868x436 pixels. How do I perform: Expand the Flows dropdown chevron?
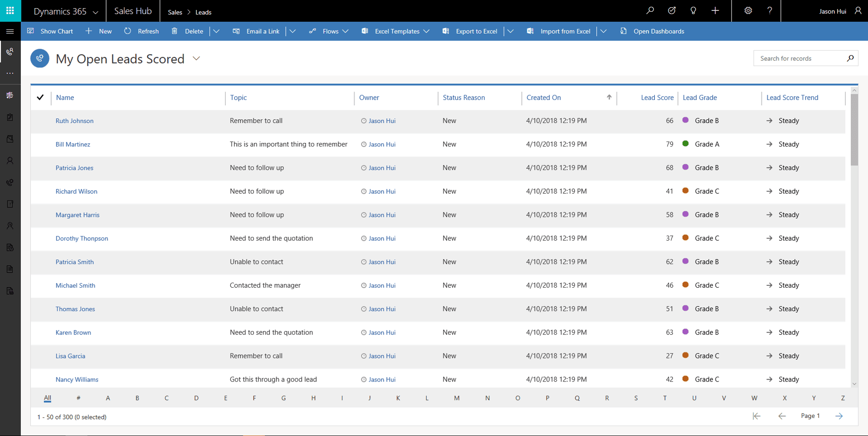346,31
